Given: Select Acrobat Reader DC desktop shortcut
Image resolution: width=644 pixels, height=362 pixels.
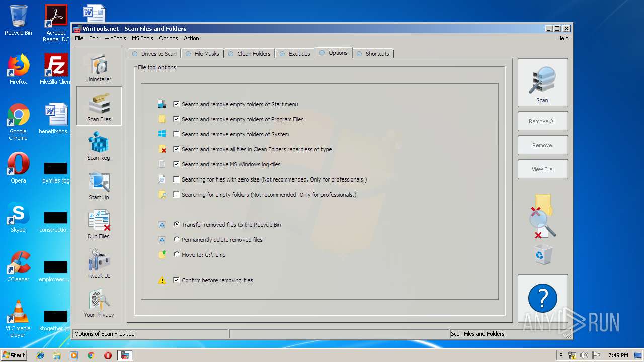Looking at the screenshot, I should 56,23.
